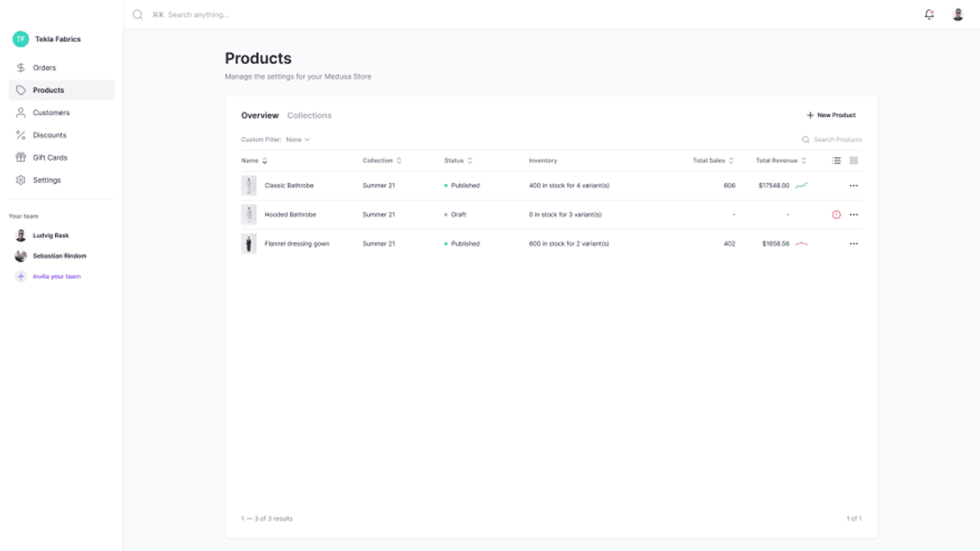Open more options for Classic Bathrobe
The height and width of the screenshot is (551, 980).
click(854, 186)
